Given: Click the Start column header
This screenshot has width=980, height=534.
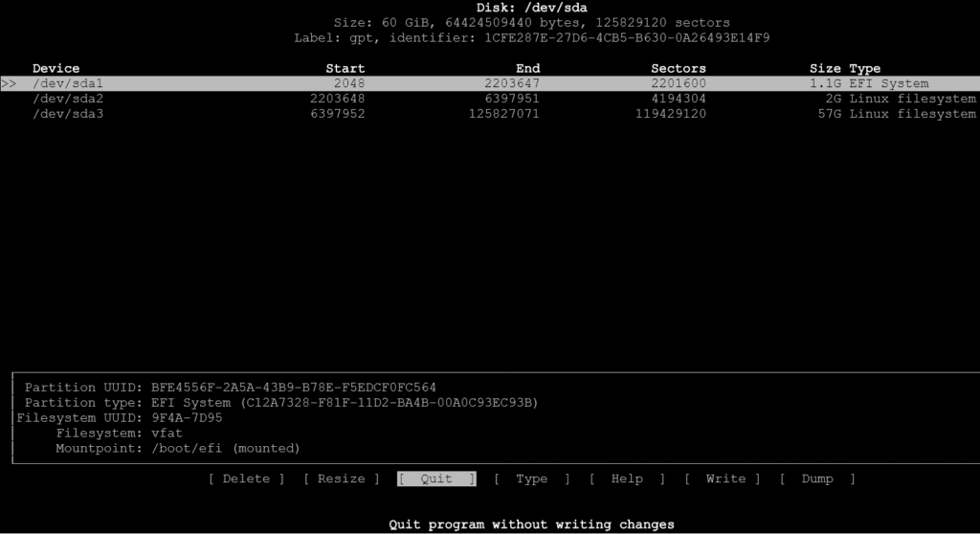Looking at the screenshot, I should tap(345, 68).
